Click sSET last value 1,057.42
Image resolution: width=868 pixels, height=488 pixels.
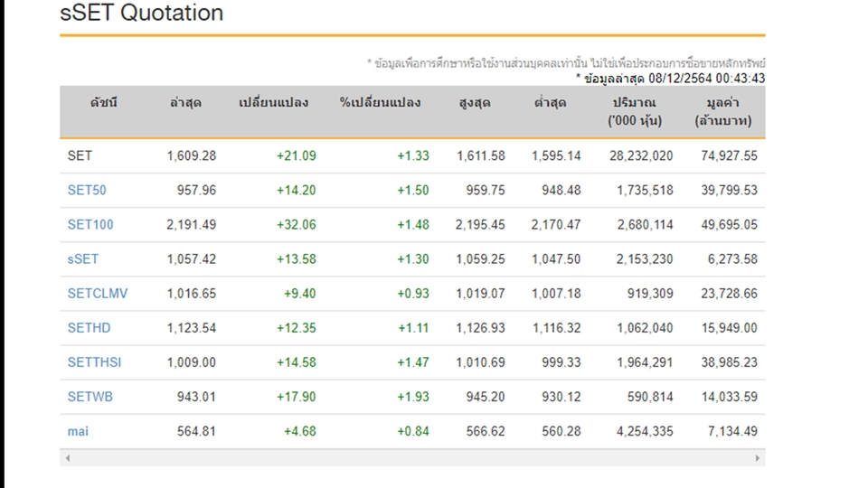coord(192,259)
